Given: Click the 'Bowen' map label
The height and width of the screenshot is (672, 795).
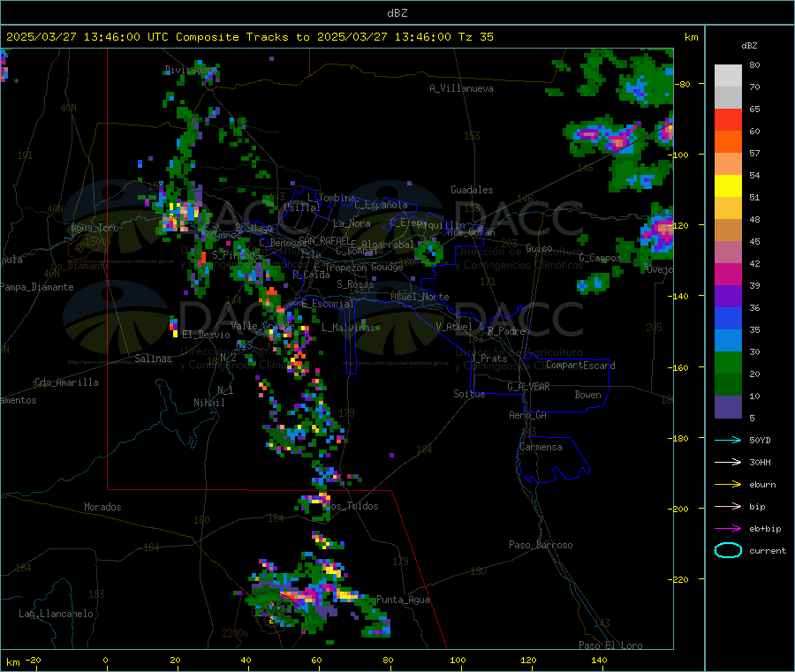Looking at the screenshot, I should (587, 395).
